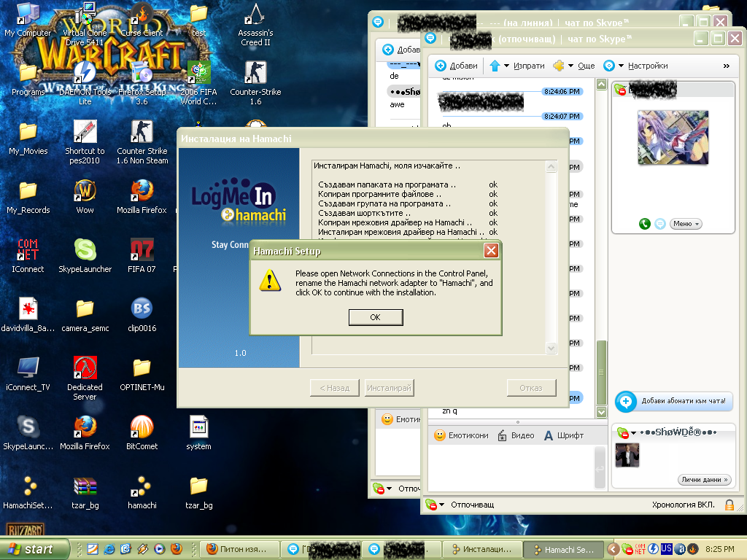Select the iConnect_TV desktop icon
The height and width of the screenshot is (560, 747).
pyautogui.click(x=28, y=374)
